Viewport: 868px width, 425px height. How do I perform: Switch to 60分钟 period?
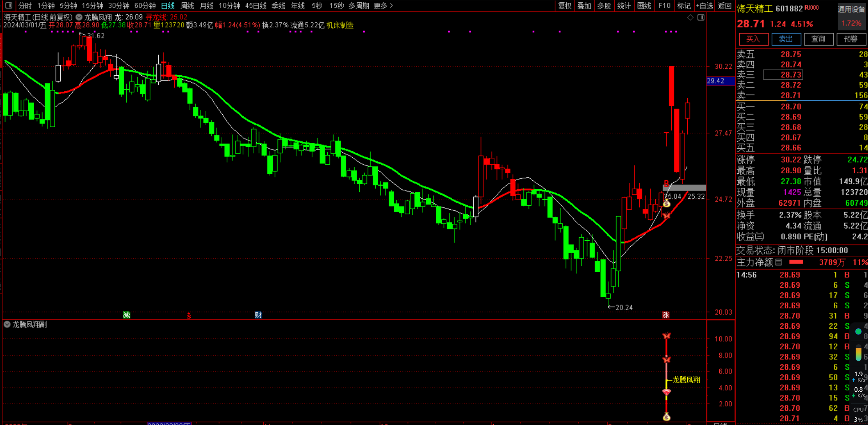tap(145, 5)
